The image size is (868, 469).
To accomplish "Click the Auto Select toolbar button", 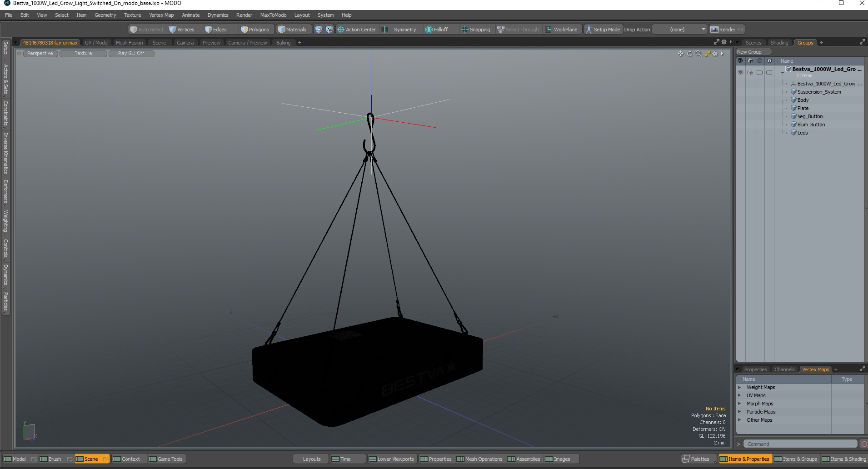I will [x=147, y=30].
